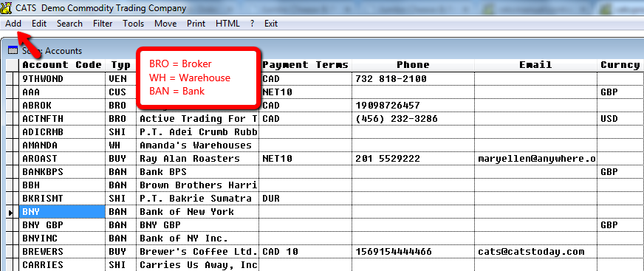Open the Move menu
Viewport: 644px width, 271px height.
coord(165,24)
